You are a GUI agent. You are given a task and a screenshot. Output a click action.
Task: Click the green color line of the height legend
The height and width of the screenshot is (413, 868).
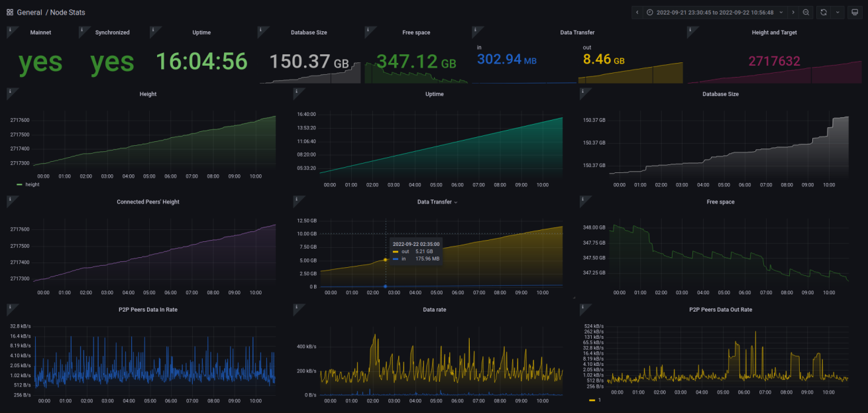tap(19, 185)
